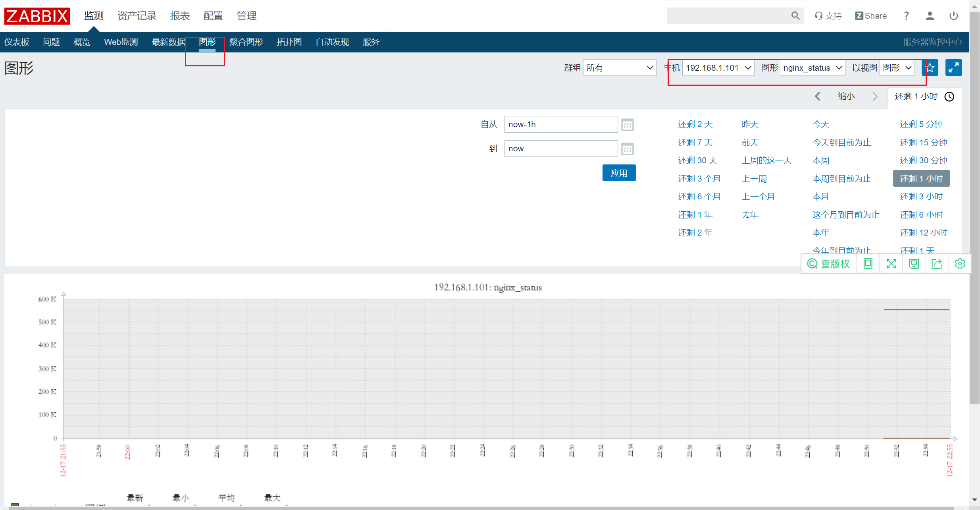
Task: Open the graph dropdown showing nginx_status
Action: coord(812,68)
